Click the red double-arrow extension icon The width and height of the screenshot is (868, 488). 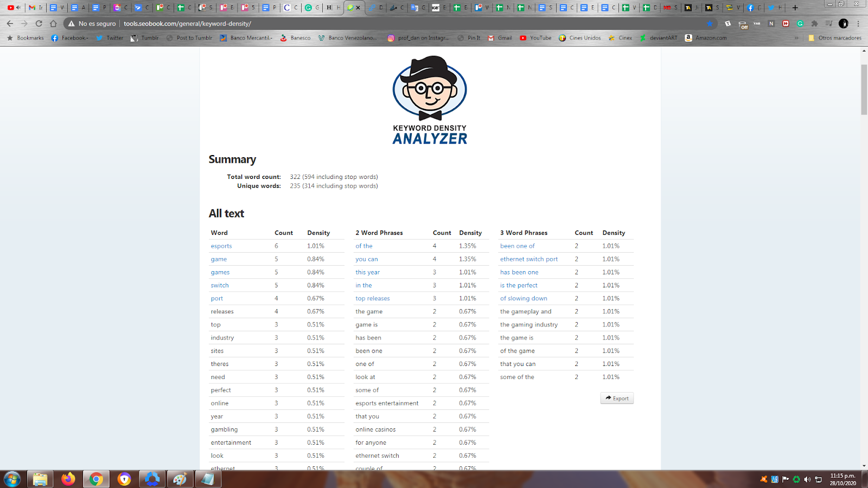[786, 23]
